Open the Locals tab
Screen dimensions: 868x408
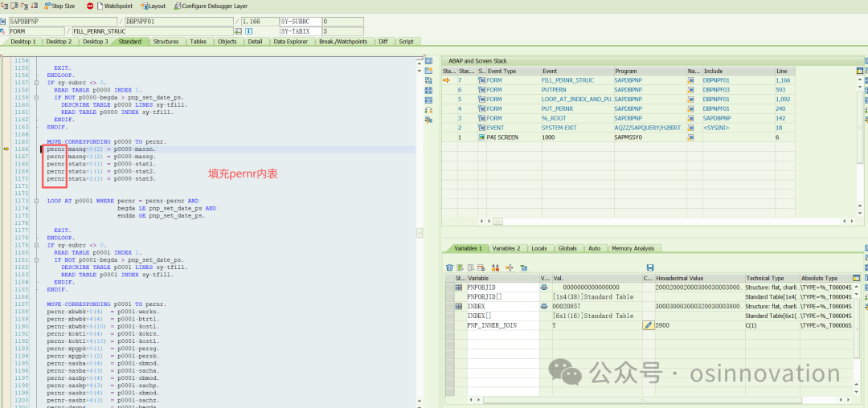(539, 248)
